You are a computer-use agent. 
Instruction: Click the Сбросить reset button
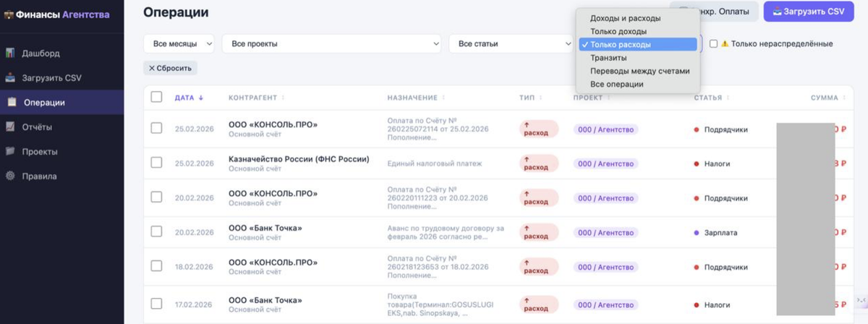pyautogui.click(x=170, y=68)
